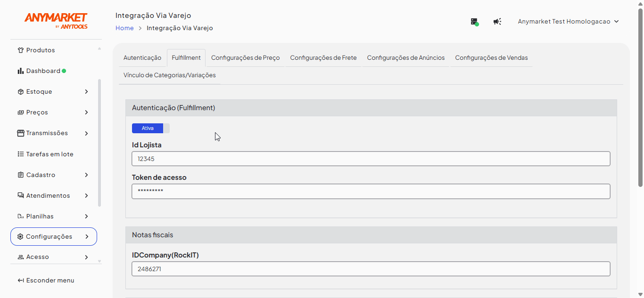Click the page scroll down arrow

coord(640,295)
